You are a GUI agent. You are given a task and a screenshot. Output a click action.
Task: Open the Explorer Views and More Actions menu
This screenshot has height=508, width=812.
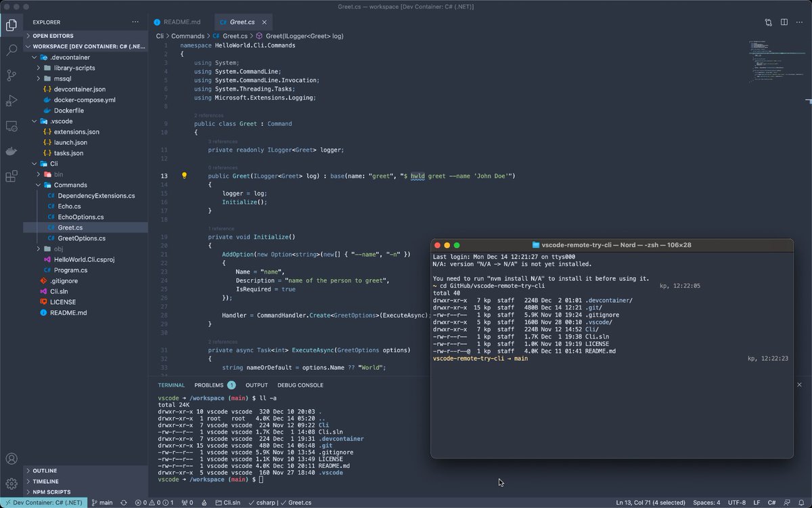(136, 22)
